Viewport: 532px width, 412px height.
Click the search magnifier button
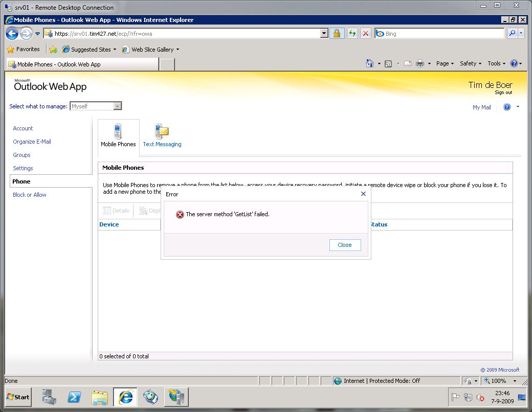coord(512,33)
